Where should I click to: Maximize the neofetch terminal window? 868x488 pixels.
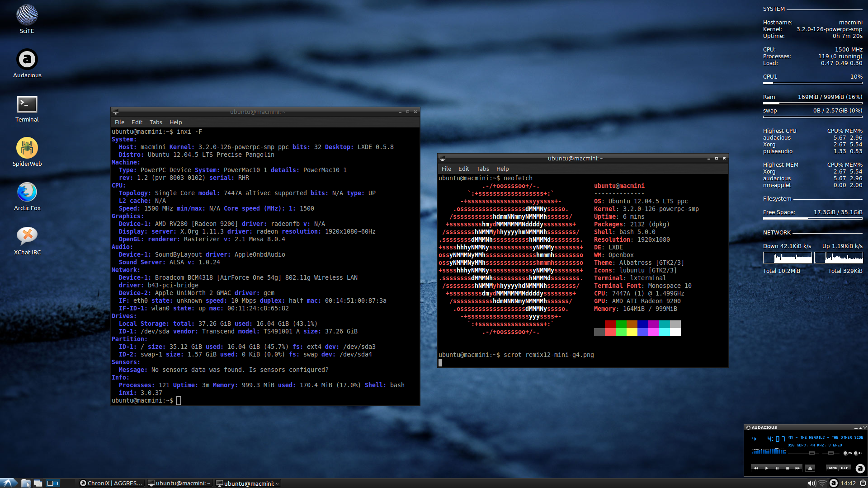[717, 158]
